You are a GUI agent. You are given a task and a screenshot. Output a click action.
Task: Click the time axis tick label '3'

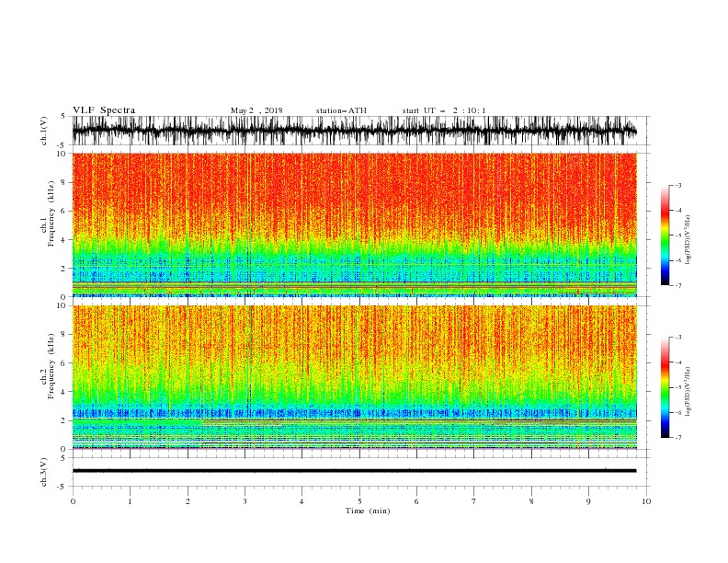click(x=245, y=501)
